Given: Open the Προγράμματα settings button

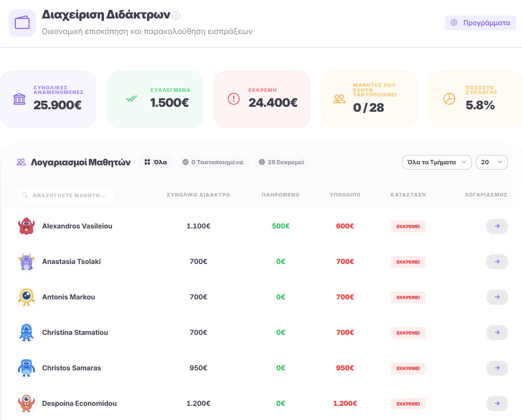Looking at the screenshot, I should tap(480, 23).
